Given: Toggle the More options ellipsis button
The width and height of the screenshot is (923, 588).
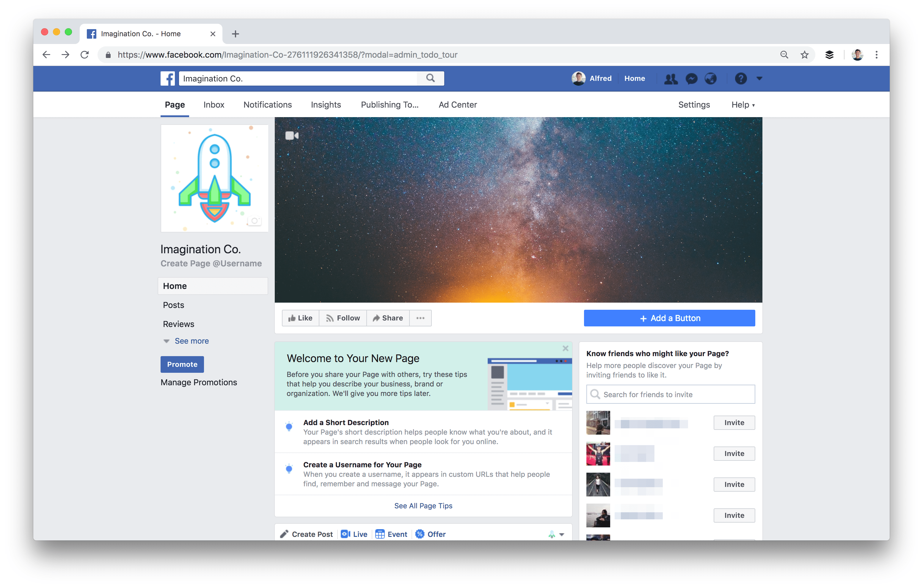Looking at the screenshot, I should coord(420,317).
